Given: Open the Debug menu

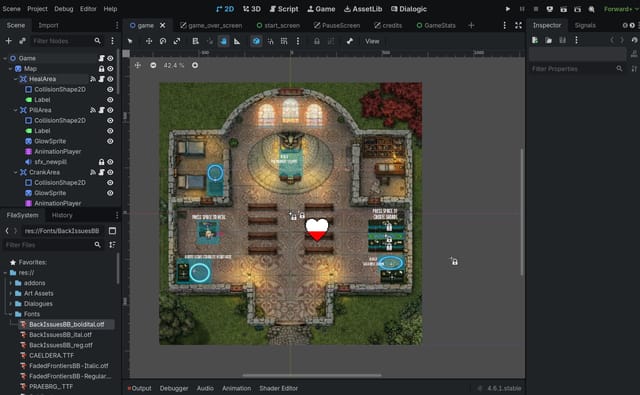Looking at the screenshot, I should (64, 9).
